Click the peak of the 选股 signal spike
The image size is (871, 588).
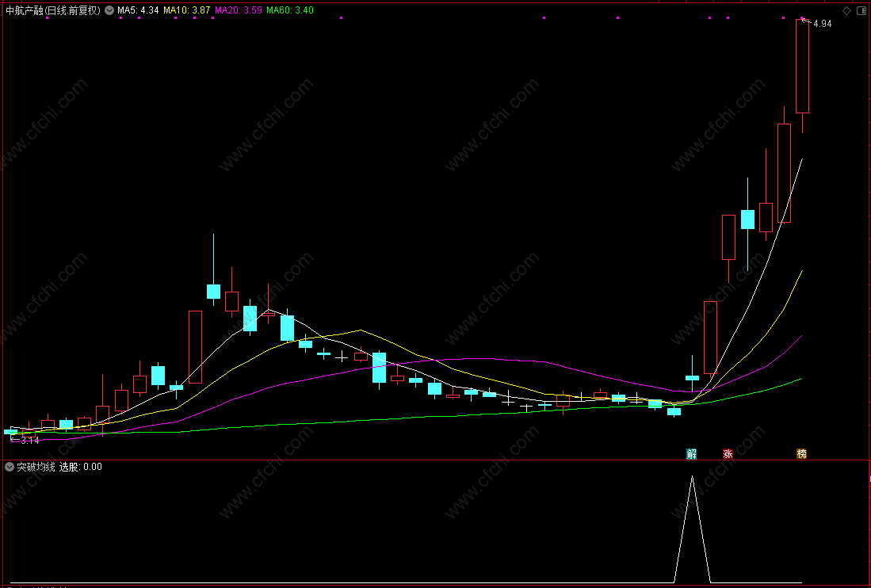[x=692, y=476]
